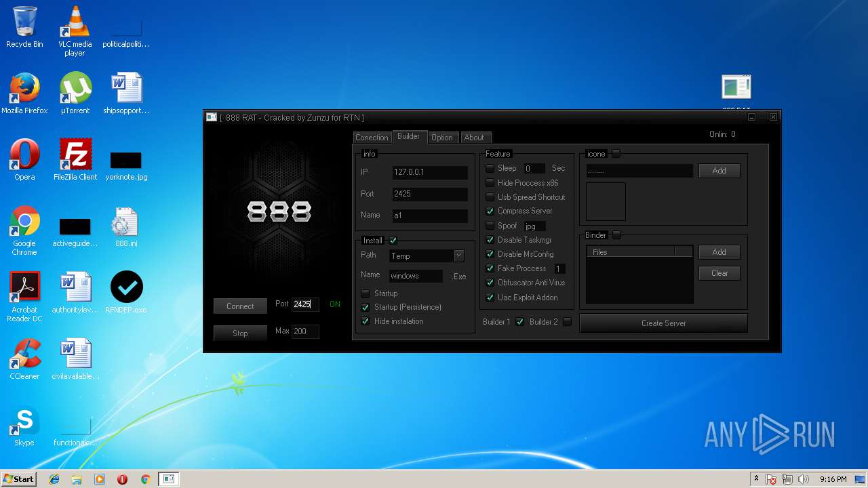Enable the Spoof checkbox

click(490, 226)
